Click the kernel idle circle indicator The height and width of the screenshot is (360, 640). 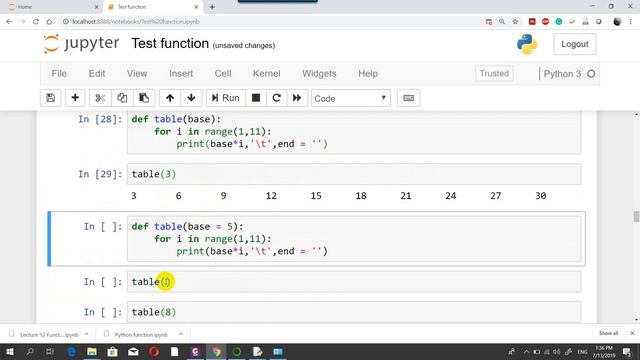[591, 74]
